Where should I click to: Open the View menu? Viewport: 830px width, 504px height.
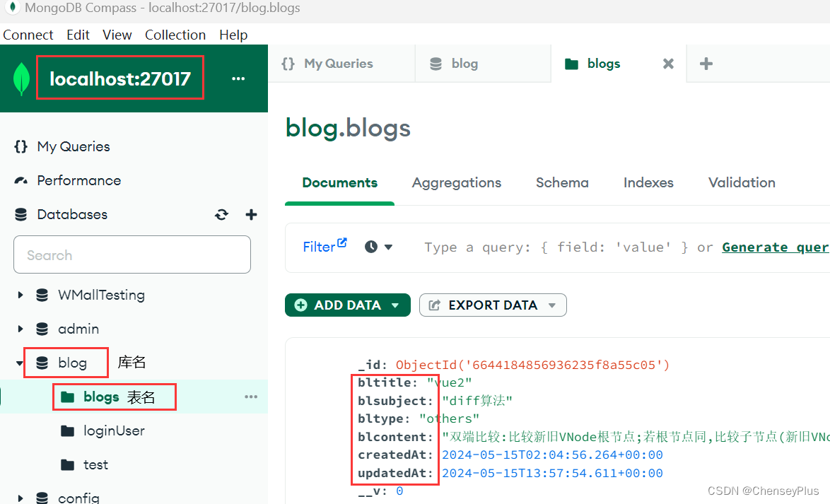tap(117, 35)
